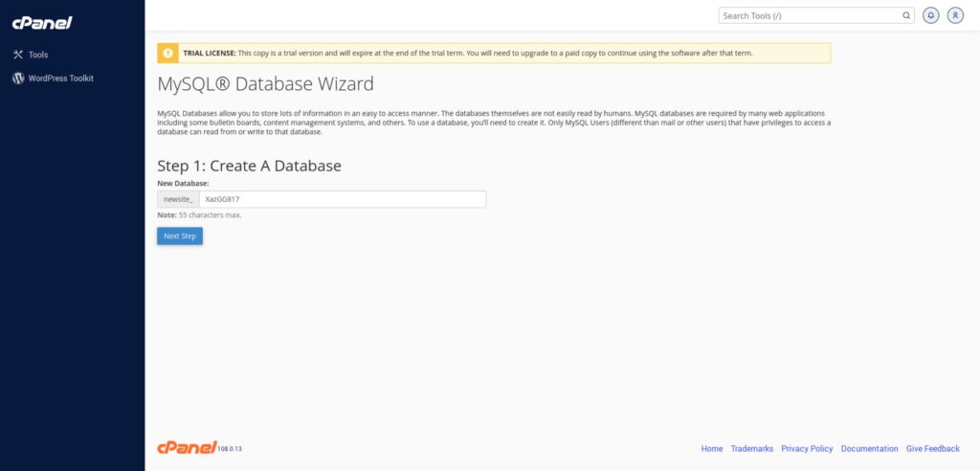Click the New Database name field

[343, 199]
